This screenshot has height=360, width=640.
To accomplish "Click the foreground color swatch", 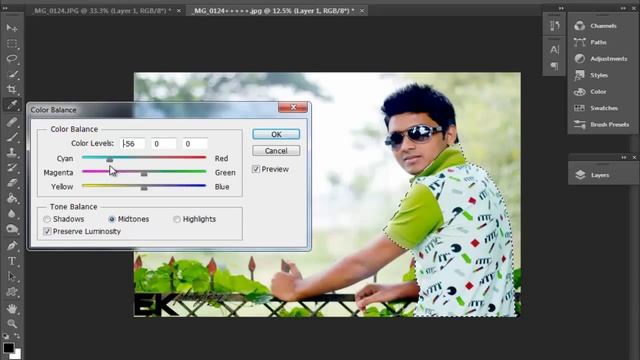I will (9, 347).
